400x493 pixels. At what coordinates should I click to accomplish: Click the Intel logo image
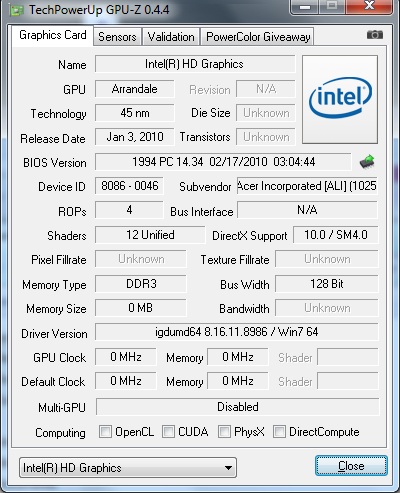point(340,99)
